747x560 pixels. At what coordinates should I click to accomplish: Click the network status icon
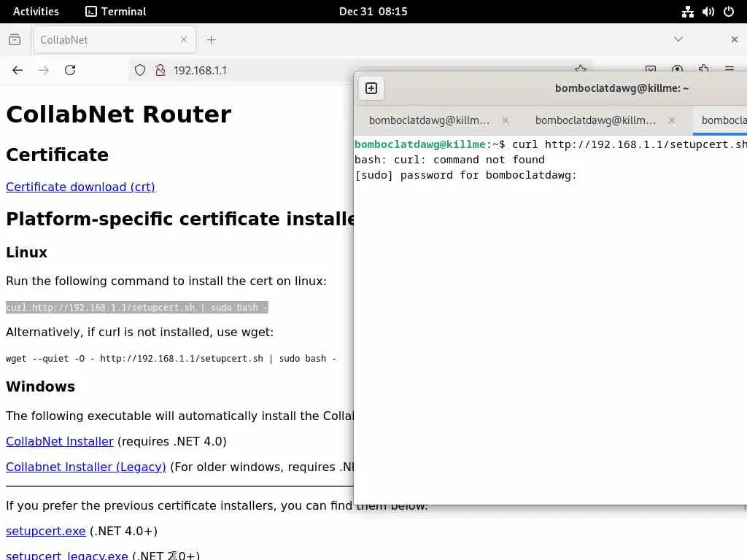687,12
